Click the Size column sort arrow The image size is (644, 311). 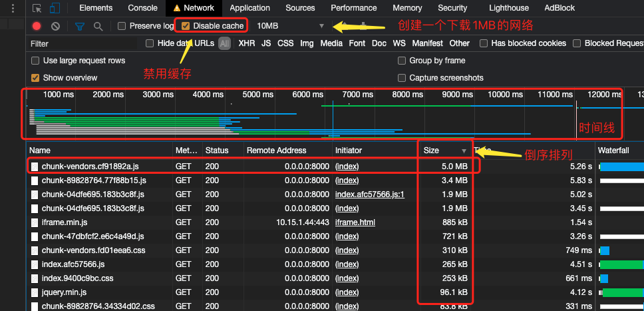point(464,151)
